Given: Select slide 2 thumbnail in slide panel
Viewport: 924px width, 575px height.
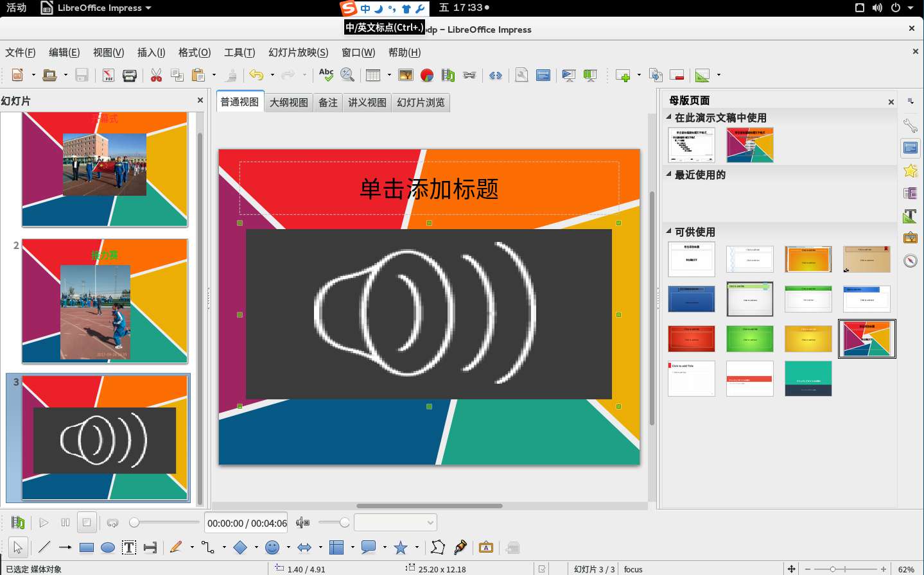Looking at the screenshot, I should 105,301.
